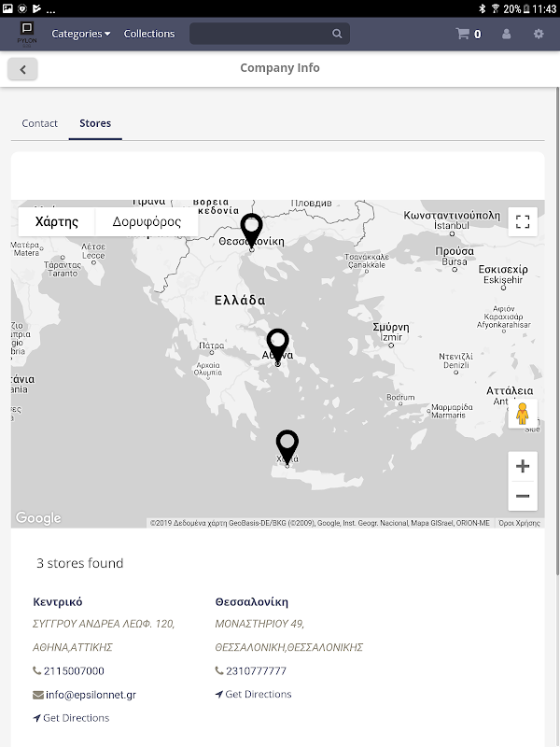This screenshot has height=747, width=560.
Task: Get Directions to the Θεσσαλονίκη store
Action: click(x=258, y=695)
